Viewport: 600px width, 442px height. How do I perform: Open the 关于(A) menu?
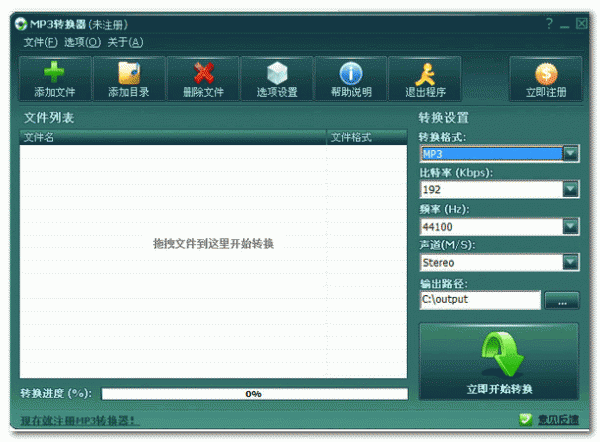(x=125, y=42)
